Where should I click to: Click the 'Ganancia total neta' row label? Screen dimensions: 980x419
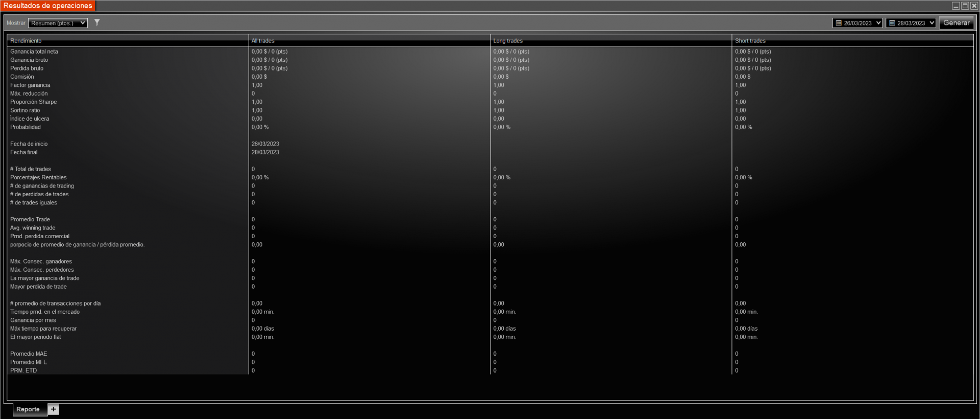click(34, 52)
